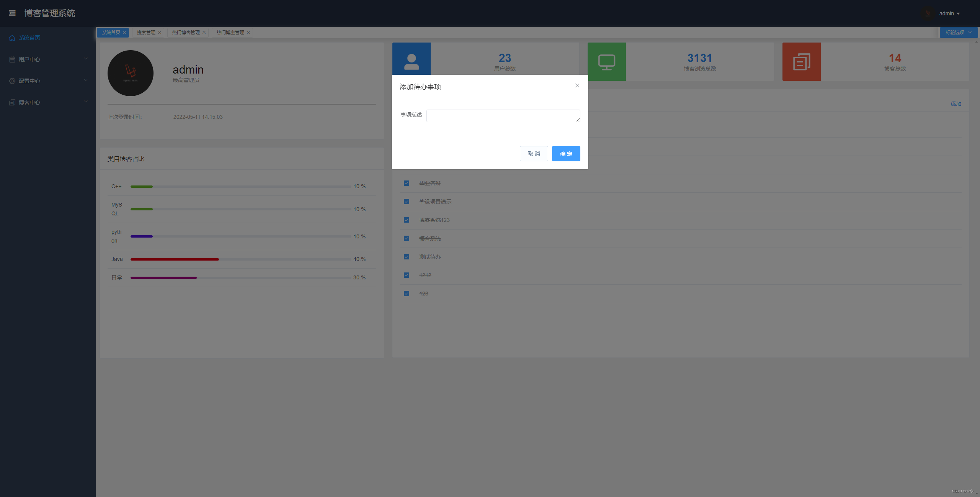Click the 取消 button
The height and width of the screenshot is (497, 980).
[x=534, y=154]
